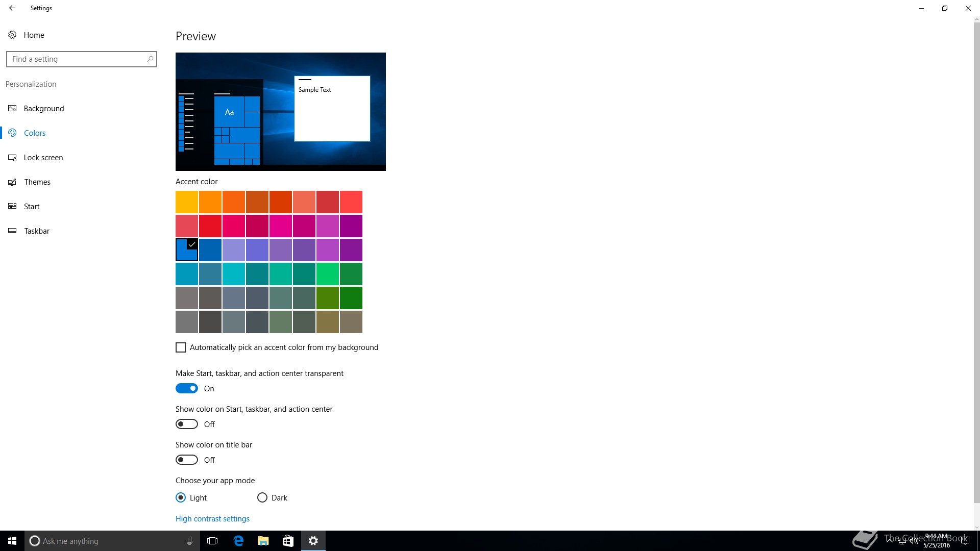This screenshot has height=551, width=980.
Task: Go to Background settings page
Action: [44, 109]
